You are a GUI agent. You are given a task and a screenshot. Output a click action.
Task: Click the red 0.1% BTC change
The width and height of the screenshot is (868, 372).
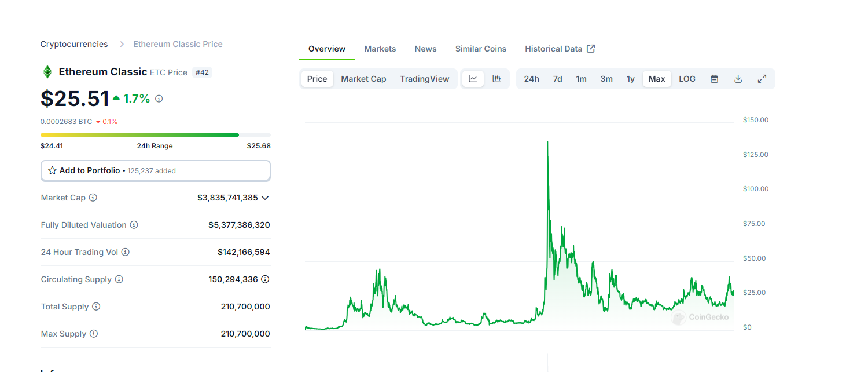tap(106, 122)
